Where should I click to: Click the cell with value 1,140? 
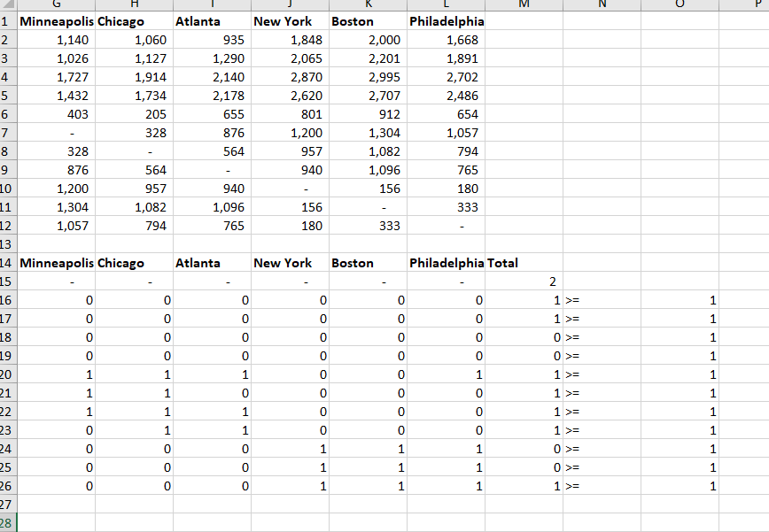(56, 40)
